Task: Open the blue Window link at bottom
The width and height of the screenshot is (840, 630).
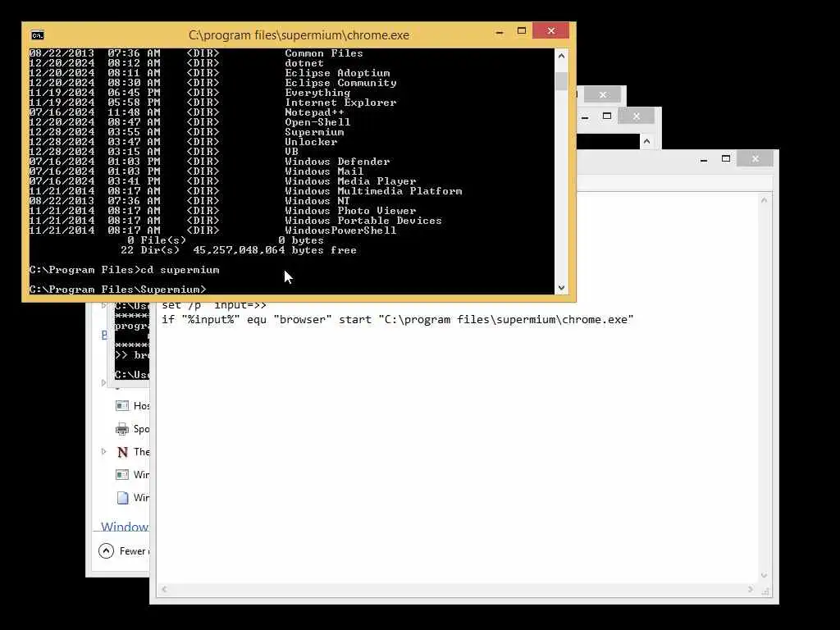Action: tap(125, 527)
